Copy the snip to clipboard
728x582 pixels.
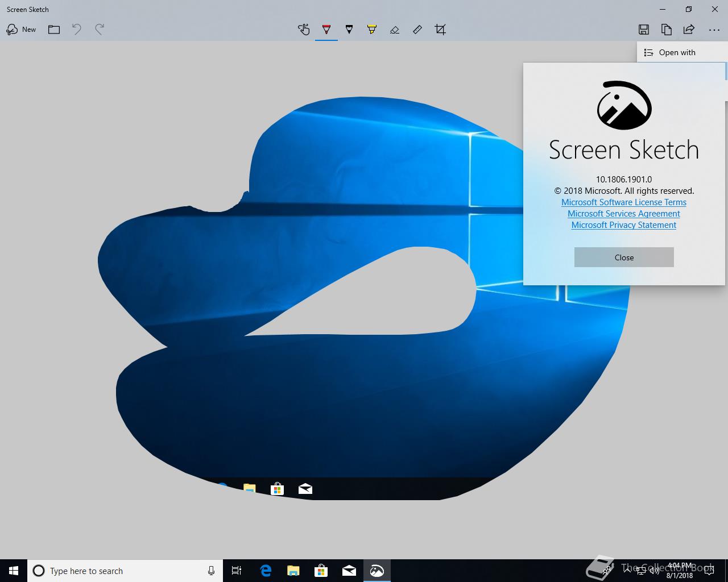pyautogui.click(x=667, y=30)
